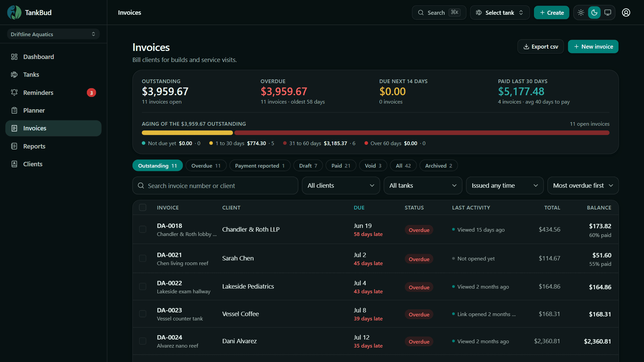The image size is (644, 362).
Task: Open the user account avatar icon
Action: [626, 13]
